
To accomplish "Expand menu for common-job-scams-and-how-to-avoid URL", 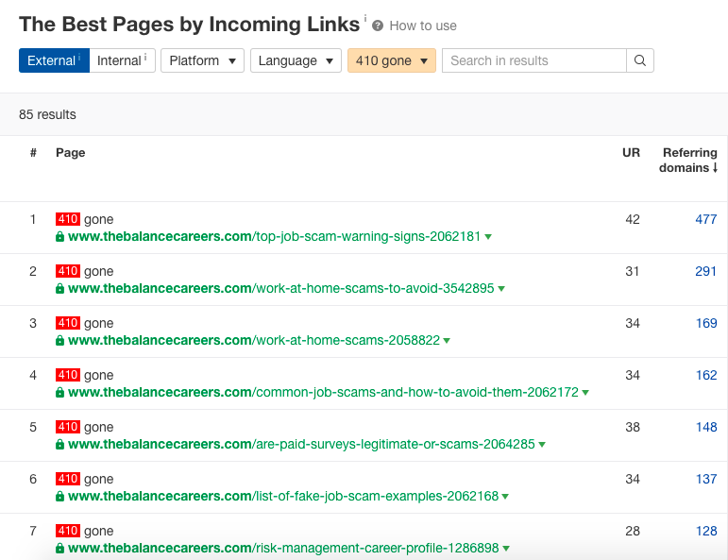I will [x=585, y=393].
